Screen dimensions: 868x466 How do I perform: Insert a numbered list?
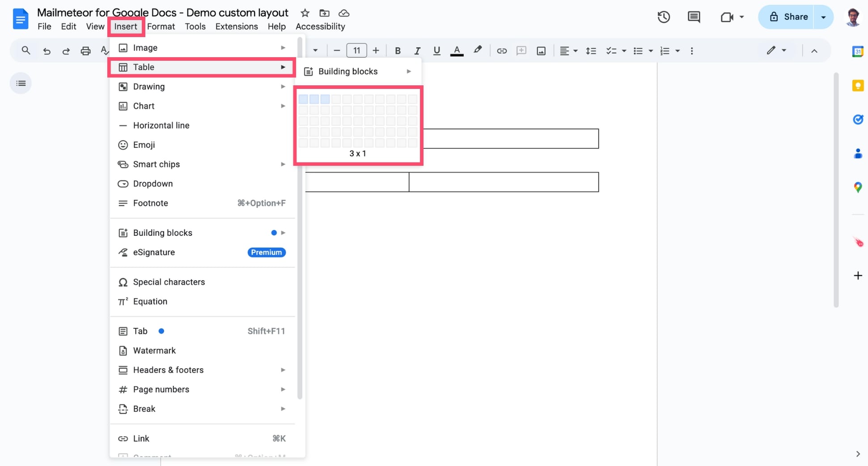(665, 51)
